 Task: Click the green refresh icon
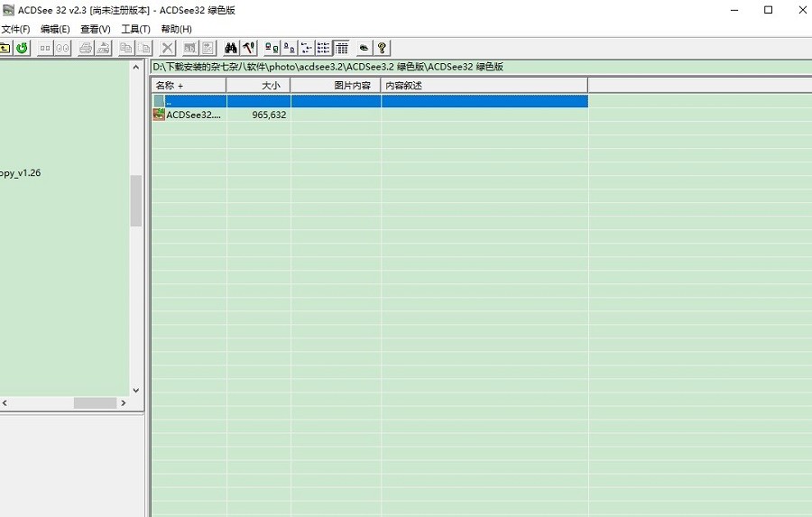coord(22,48)
